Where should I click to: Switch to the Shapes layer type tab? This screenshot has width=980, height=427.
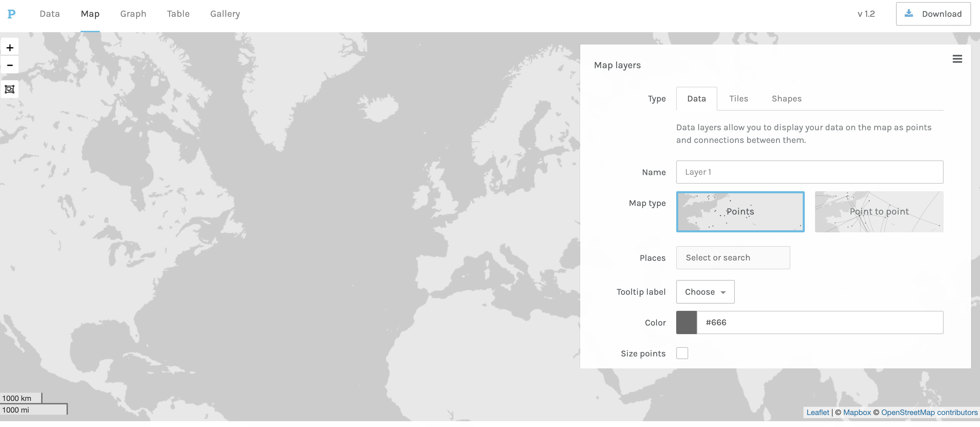click(x=786, y=99)
